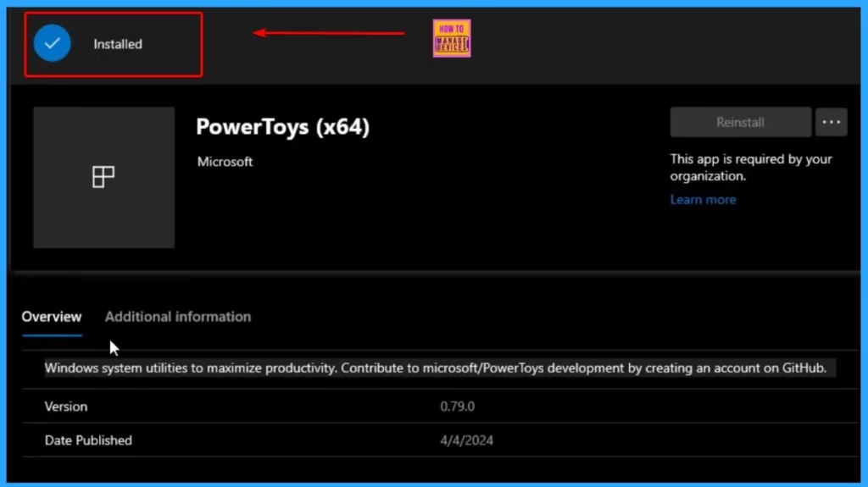Click the Reinstall button
868x487 pixels.
point(740,122)
